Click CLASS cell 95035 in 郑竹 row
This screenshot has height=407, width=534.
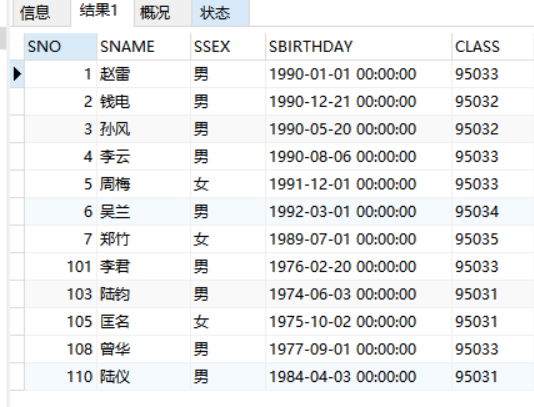(493, 239)
